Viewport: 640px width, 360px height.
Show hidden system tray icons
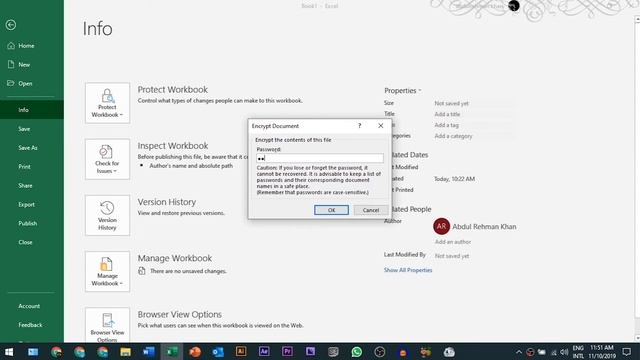pyautogui.click(x=519, y=352)
